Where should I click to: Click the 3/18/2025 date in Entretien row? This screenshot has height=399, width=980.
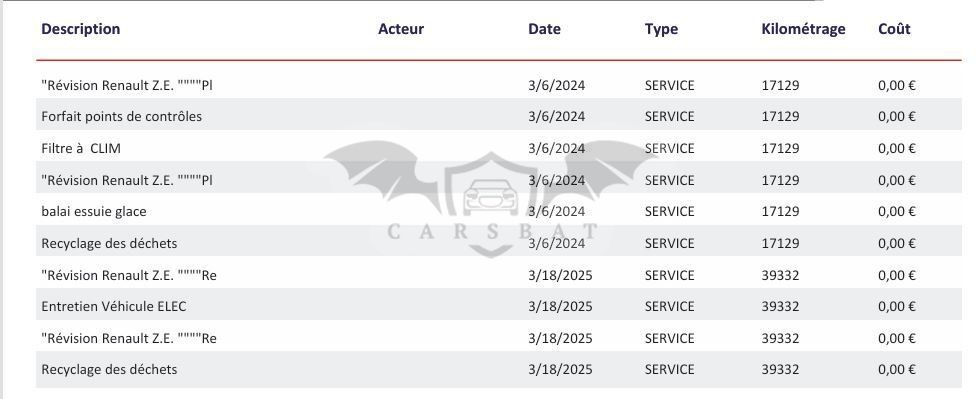[x=560, y=306]
